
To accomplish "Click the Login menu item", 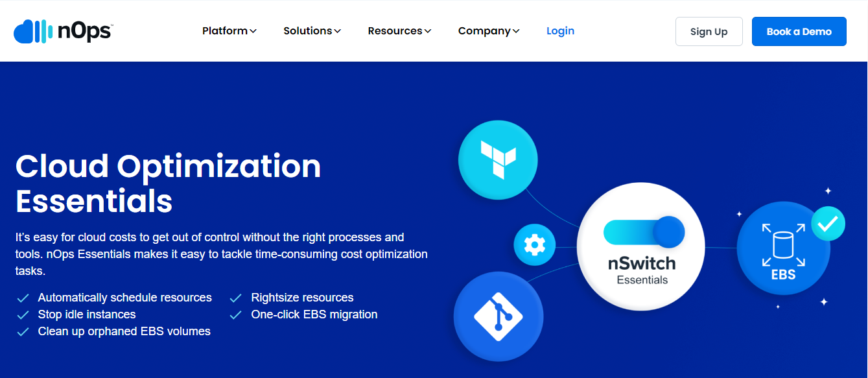I will pos(560,30).
